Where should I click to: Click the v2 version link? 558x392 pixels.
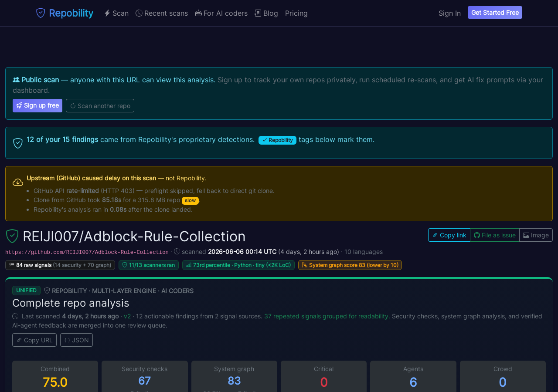click(127, 316)
